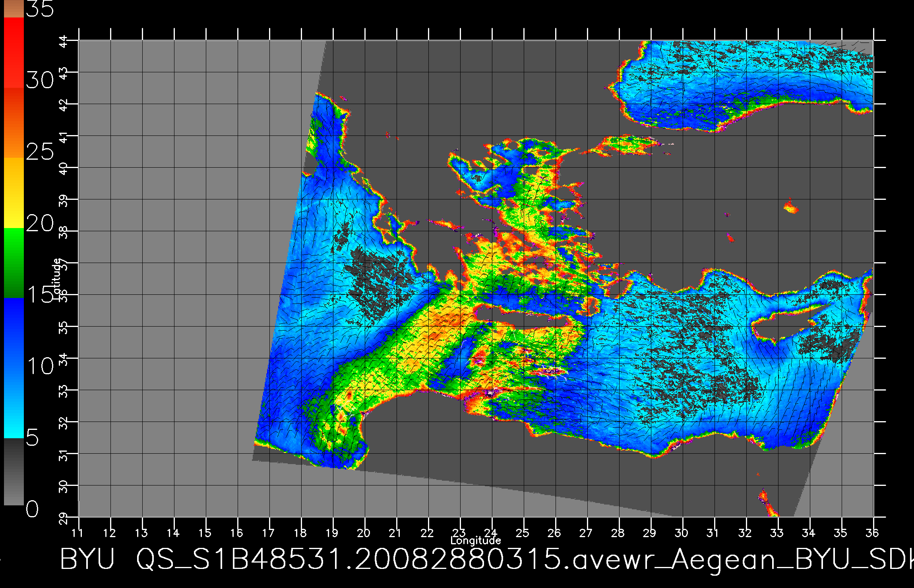Image resolution: width=914 pixels, height=588 pixels.
Task: Click the 'Longitude' axis title
Action: point(476,540)
